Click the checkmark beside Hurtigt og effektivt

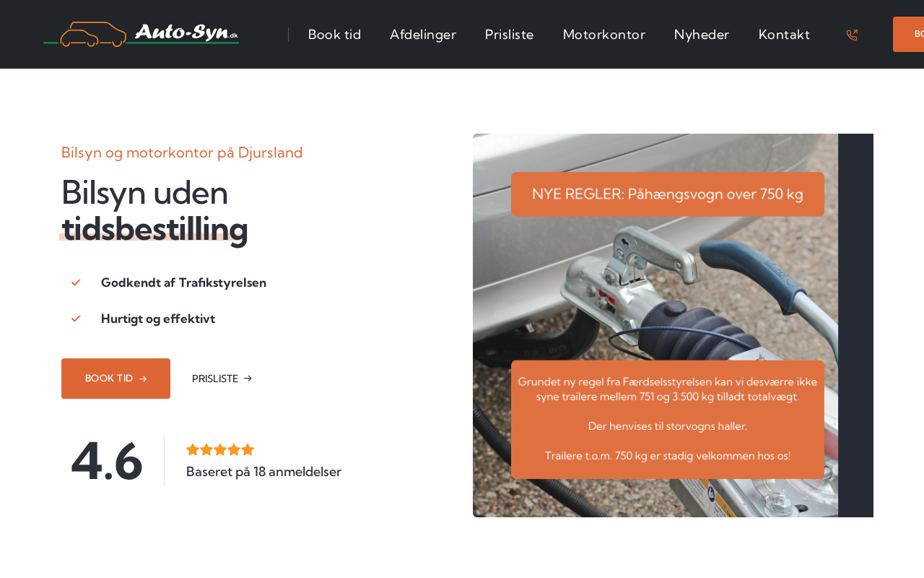(76, 319)
